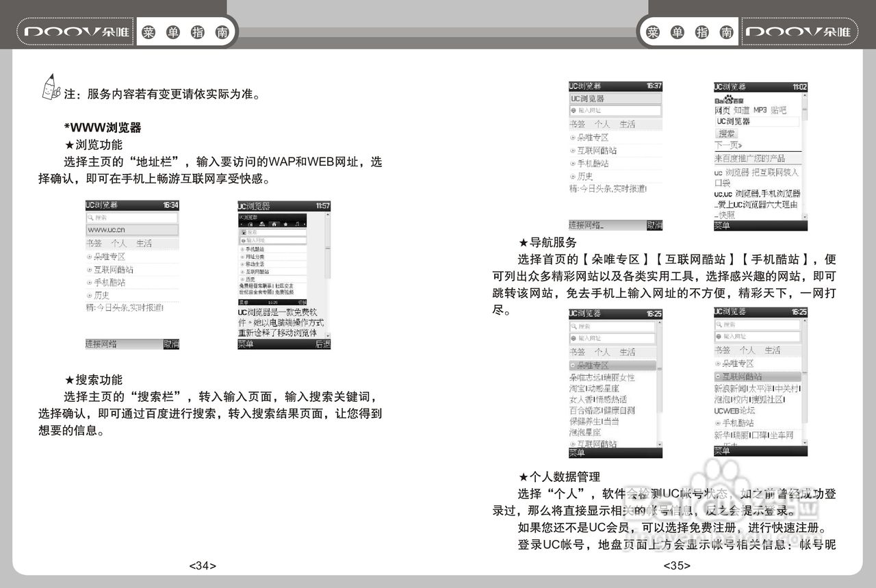Click Baidu search box in 11:02 screenshot
Image resolution: width=876 pixels, height=588 pixels.
757,122
